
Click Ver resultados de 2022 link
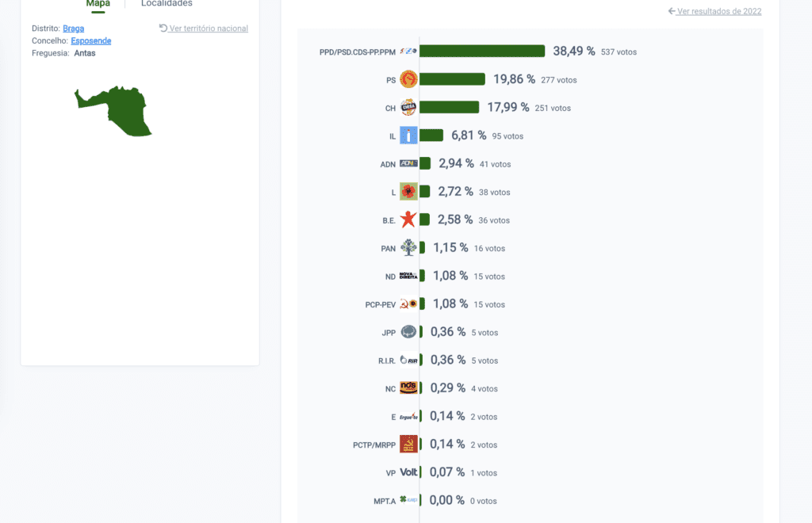tap(714, 11)
